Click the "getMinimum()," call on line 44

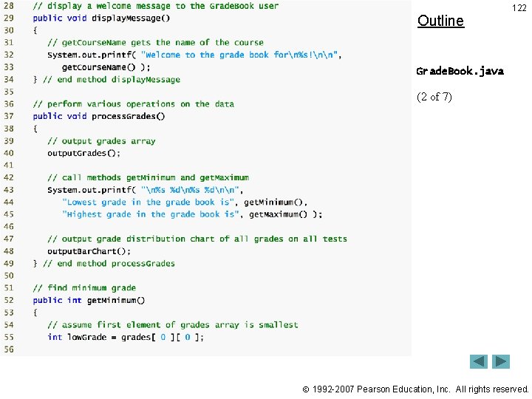point(276,202)
